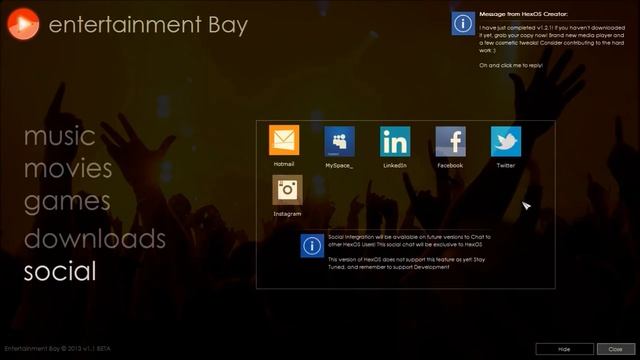Click the "Message from HexOS Creator" heading
640x360 pixels.
coord(523,14)
